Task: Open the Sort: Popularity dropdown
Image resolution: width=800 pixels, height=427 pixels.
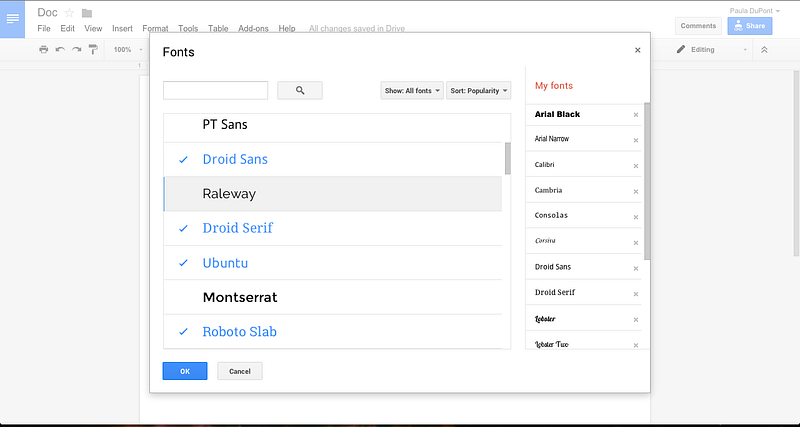Action: 479,90
